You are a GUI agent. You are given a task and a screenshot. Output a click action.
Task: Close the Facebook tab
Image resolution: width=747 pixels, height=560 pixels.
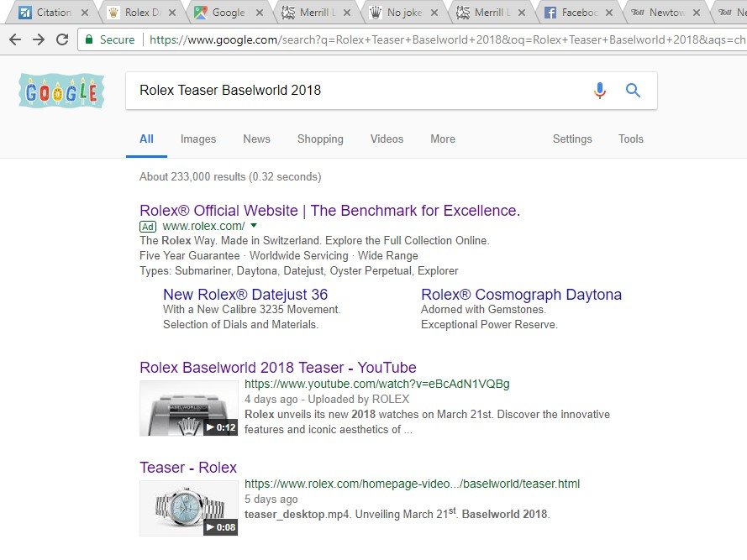[x=609, y=13]
